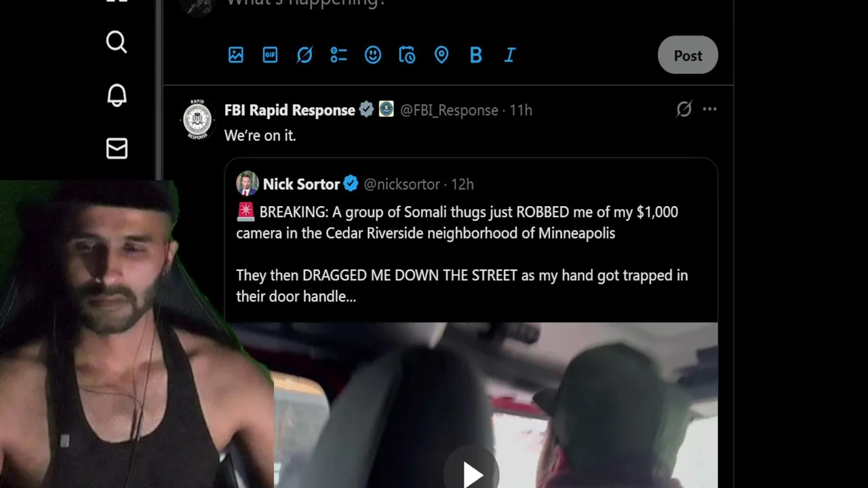
Task: Tag a location on the post
Action: point(441,55)
